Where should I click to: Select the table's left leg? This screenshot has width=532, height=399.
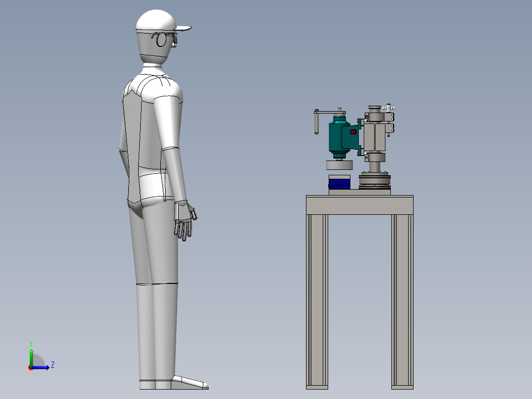(x=317, y=302)
